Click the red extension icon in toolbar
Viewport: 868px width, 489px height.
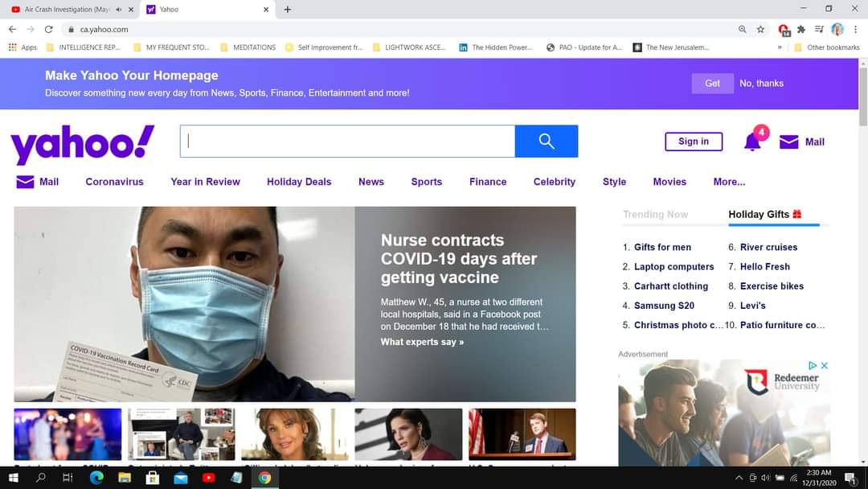(x=784, y=29)
